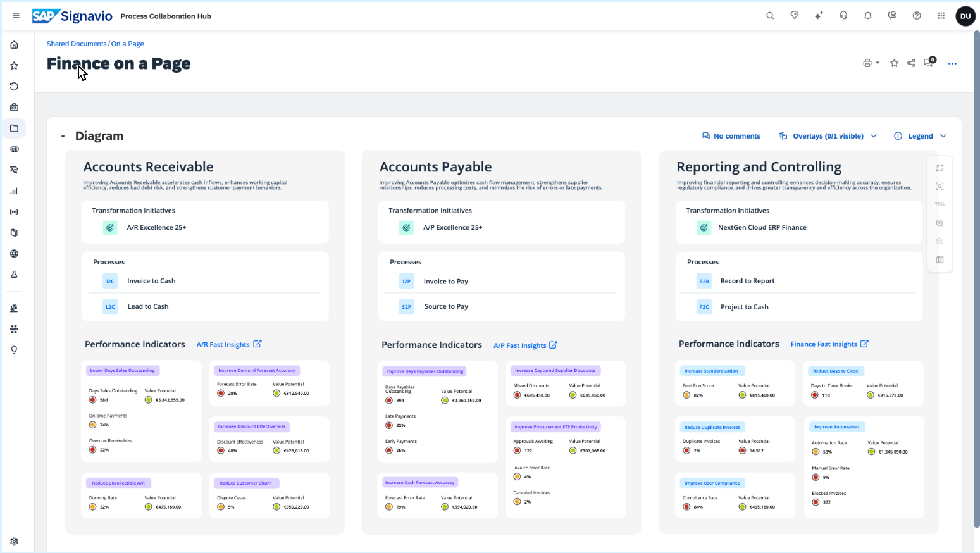
Task: Click the No comments button
Action: pos(731,136)
